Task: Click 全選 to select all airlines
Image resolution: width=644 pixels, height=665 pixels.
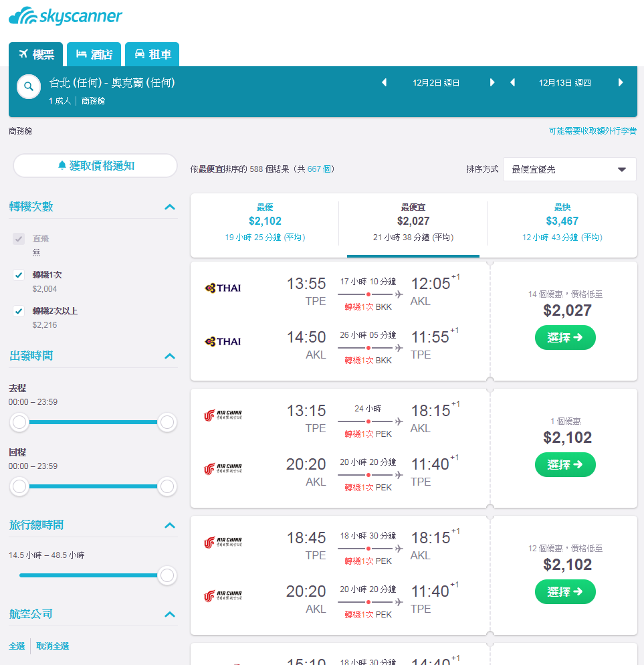Action: (x=17, y=646)
